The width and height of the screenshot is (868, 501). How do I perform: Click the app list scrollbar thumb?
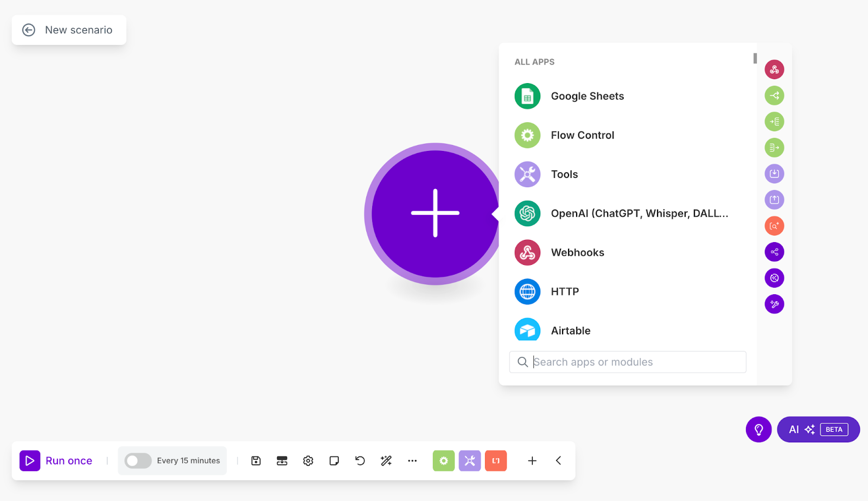tap(755, 58)
